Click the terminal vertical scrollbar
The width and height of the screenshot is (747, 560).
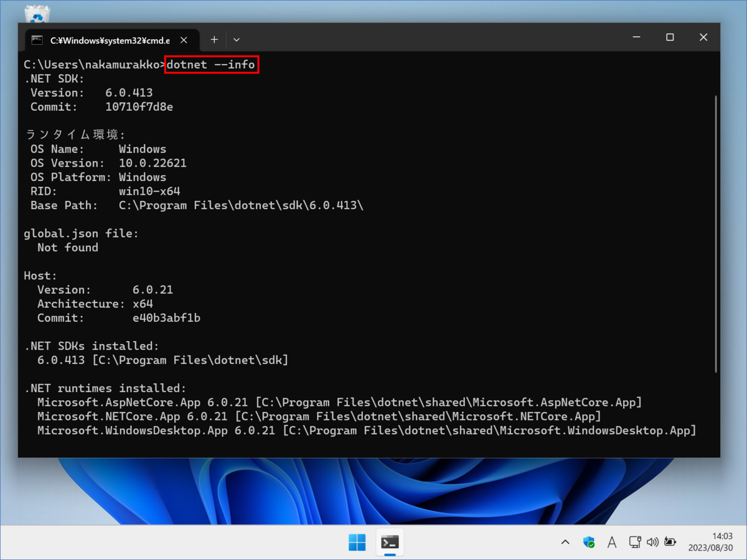[716, 233]
